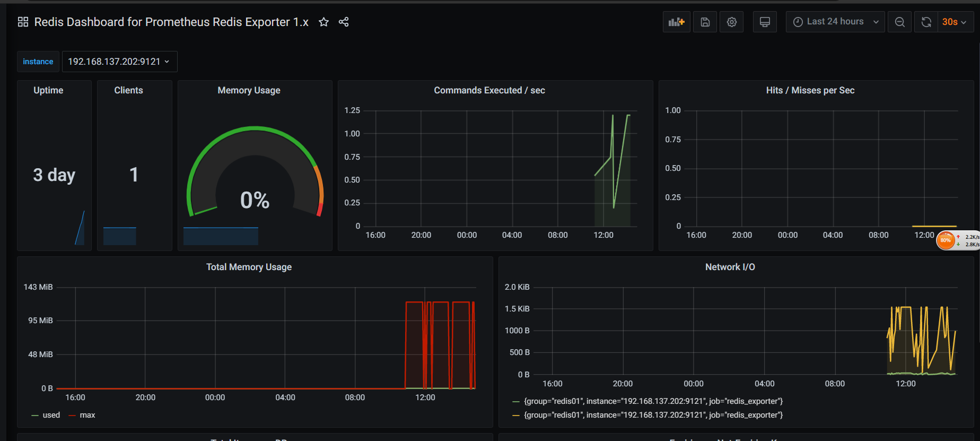
Task: Open Total Memory Usage panel title
Action: [x=249, y=267]
